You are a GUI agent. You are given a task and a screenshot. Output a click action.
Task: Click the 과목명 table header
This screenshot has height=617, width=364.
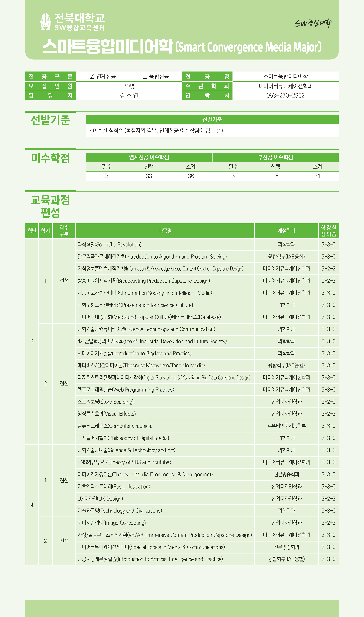point(165,231)
